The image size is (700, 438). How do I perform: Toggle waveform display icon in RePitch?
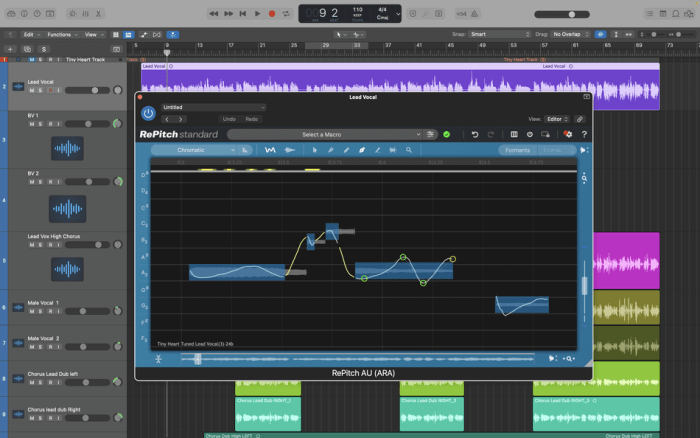(290, 150)
